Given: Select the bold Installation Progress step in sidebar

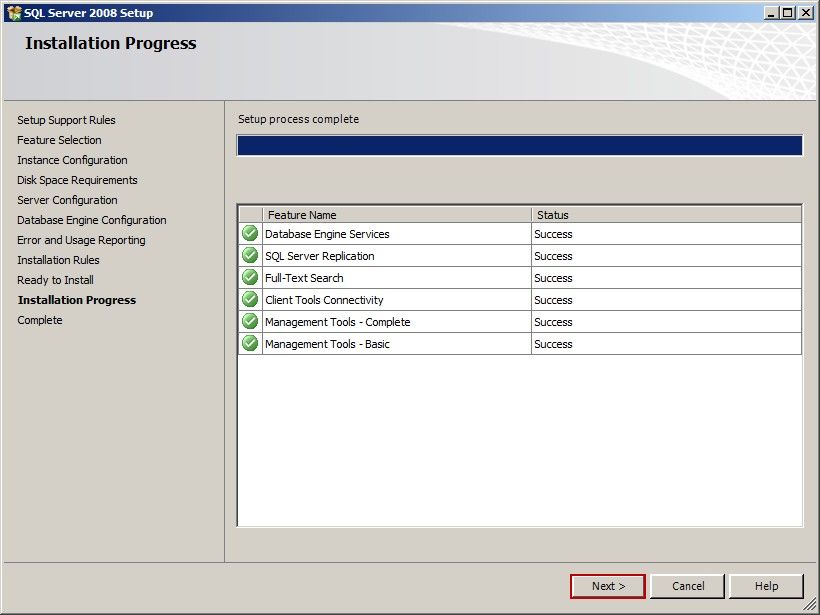Looking at the screenshot, I should [77, 300].
